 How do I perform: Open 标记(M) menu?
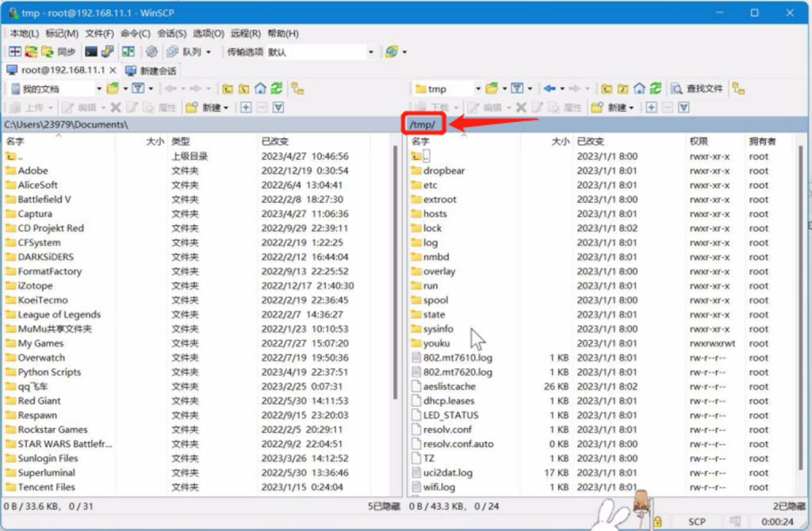[62, 33]
